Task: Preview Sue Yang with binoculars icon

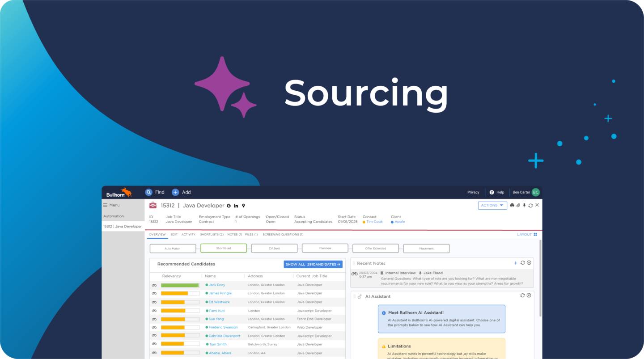Action: pos(154,319)
